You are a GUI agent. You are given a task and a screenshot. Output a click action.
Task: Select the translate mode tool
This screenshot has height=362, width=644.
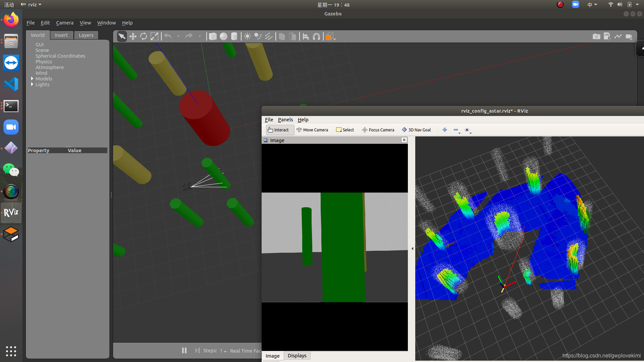133,37
